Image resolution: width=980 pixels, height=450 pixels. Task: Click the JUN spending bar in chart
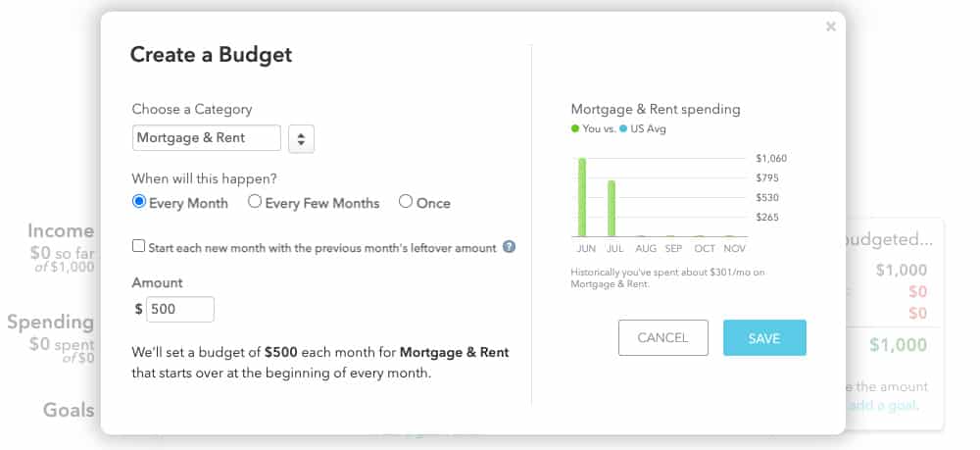582,197
